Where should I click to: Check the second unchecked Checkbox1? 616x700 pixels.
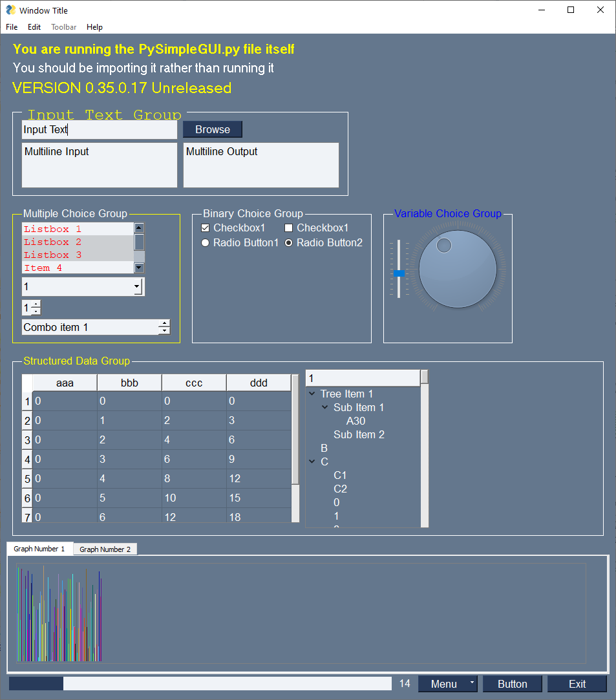pyautogui.click(x=289, y=228)
